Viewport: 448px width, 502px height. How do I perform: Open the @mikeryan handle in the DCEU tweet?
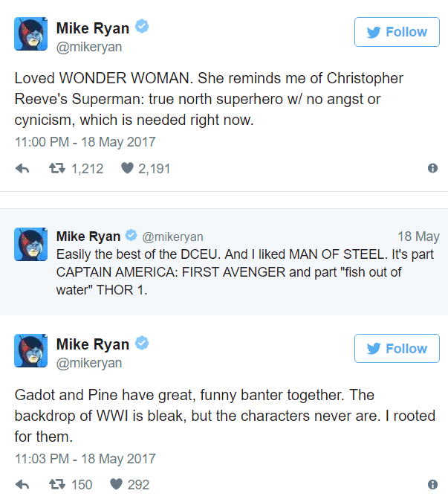[172, 237]
